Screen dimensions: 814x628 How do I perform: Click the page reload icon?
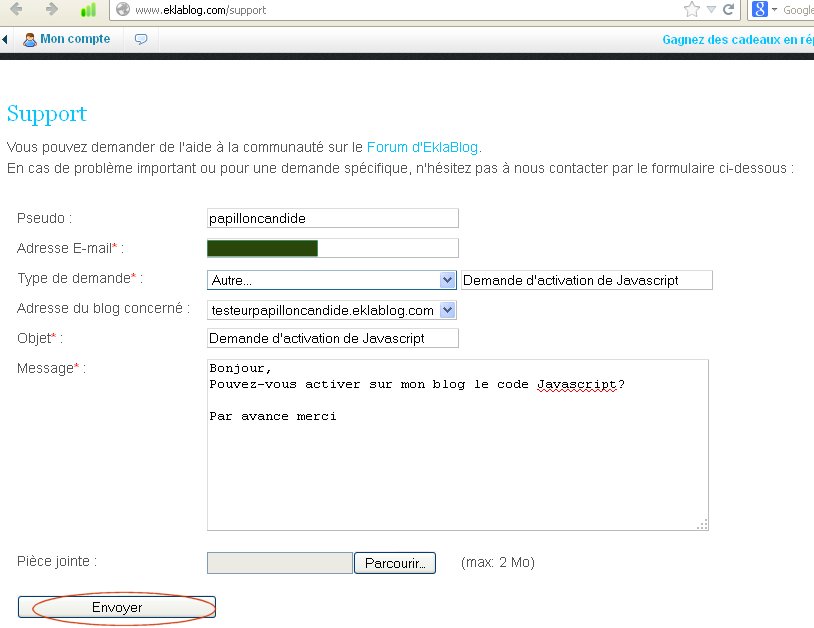pyautogui.click(x=730, y=9)
